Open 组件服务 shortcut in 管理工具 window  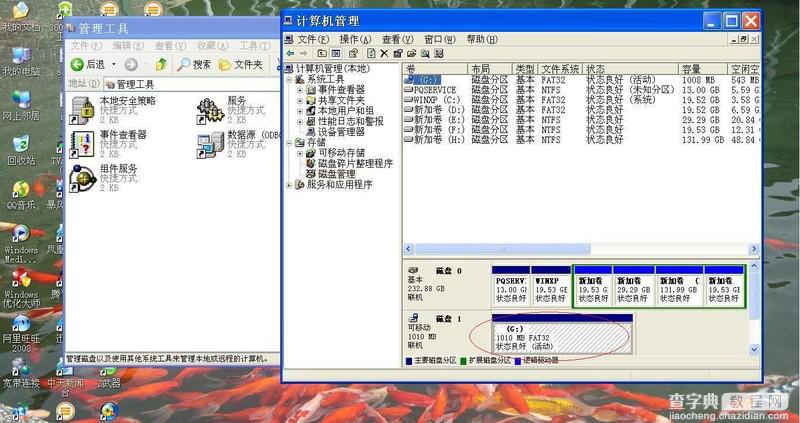[104, 178]
